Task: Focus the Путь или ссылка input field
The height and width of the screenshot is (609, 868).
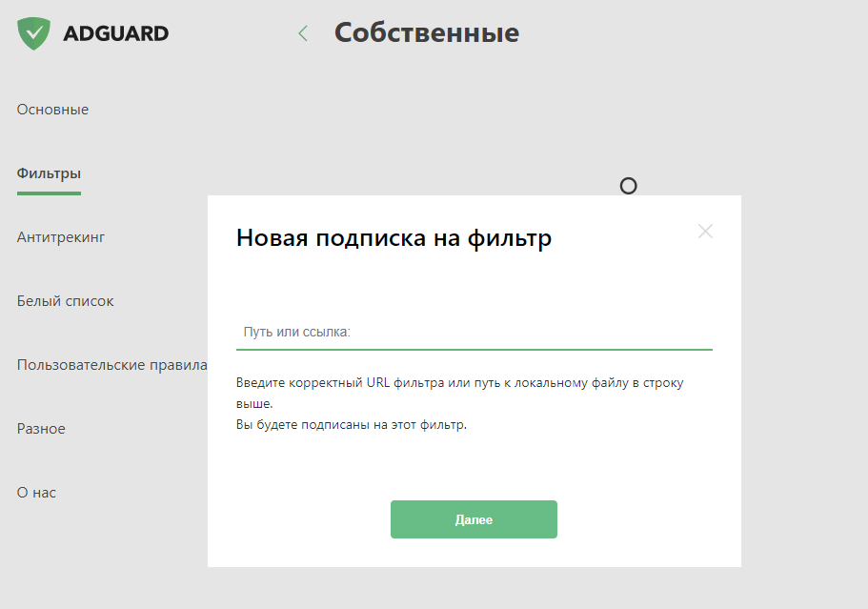Action: pos(474,332)
